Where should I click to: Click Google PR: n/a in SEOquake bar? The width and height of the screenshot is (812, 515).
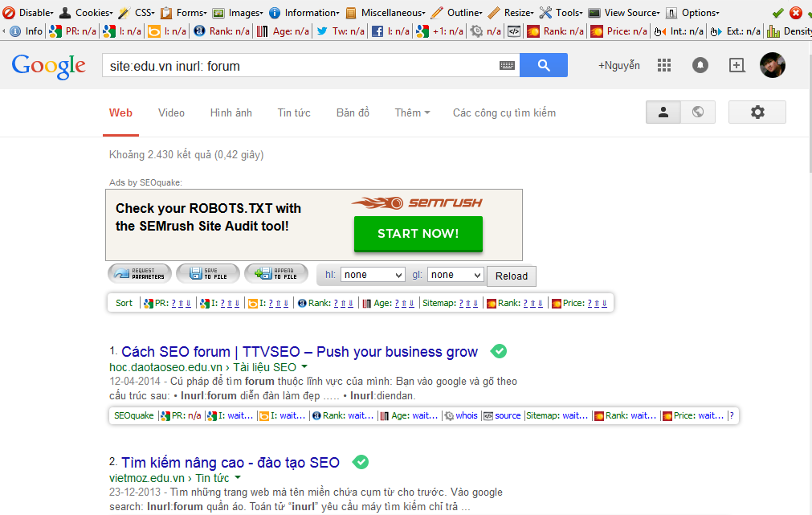[x=72, y=31]
